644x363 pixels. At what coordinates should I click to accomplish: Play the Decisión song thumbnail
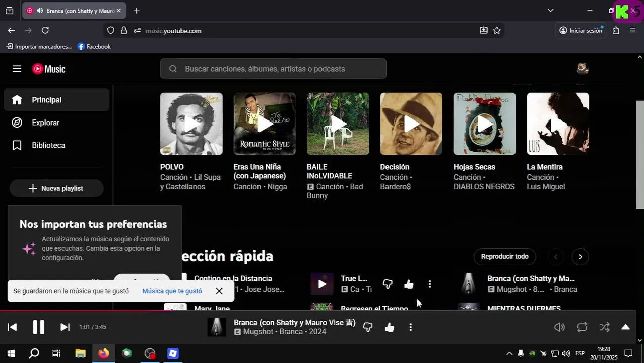click(x=411, y=124)
